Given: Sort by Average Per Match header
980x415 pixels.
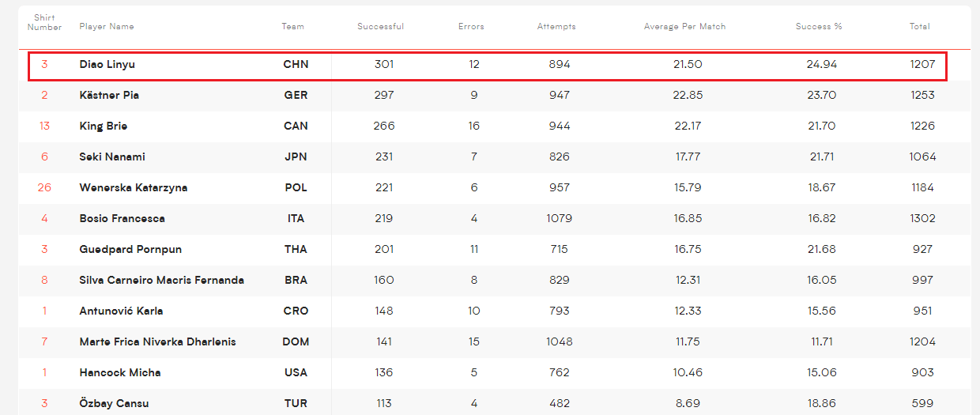Looking at the screenshot, I should point(684,26).
